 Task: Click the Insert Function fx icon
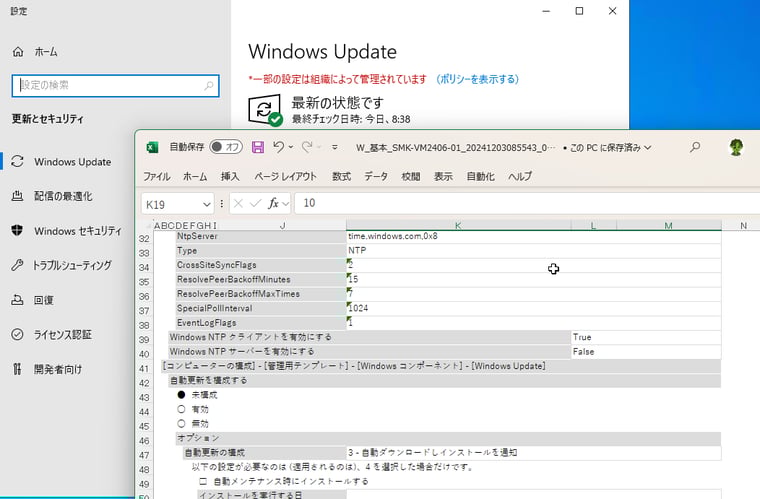point(273,203)
